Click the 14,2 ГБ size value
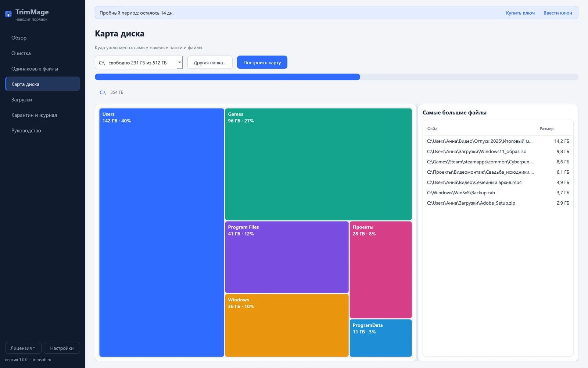This screenshot has width=588, height=368. click(x=562, y=141)
